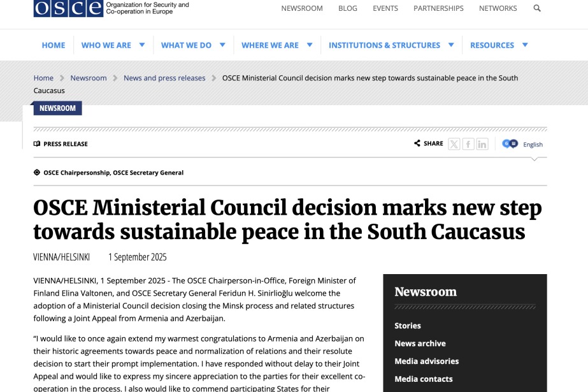Click the article headline text
The width and height of the screenshot is (588, 392).
287,219
